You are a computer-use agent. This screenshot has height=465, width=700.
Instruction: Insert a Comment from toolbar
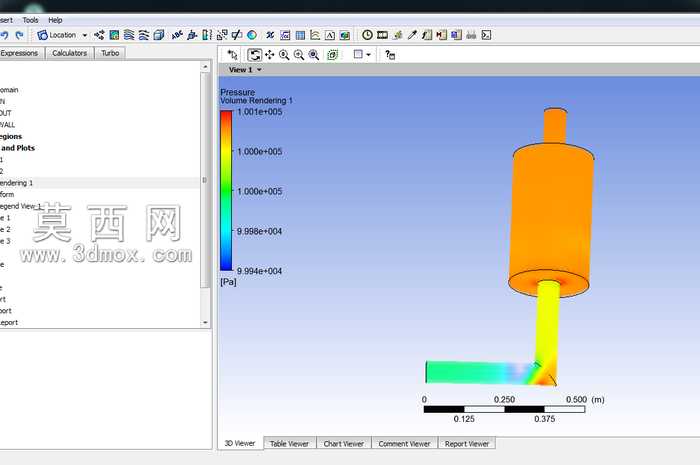click(x=330, y=35)
